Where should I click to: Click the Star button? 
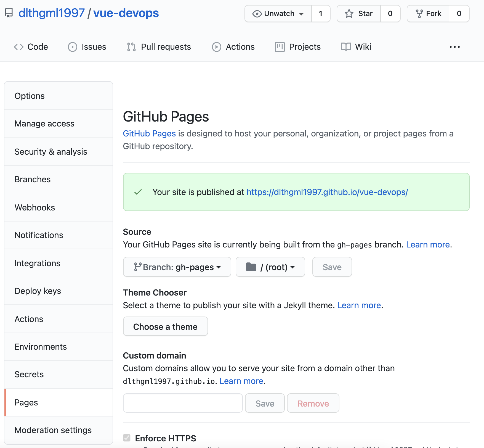359,14
